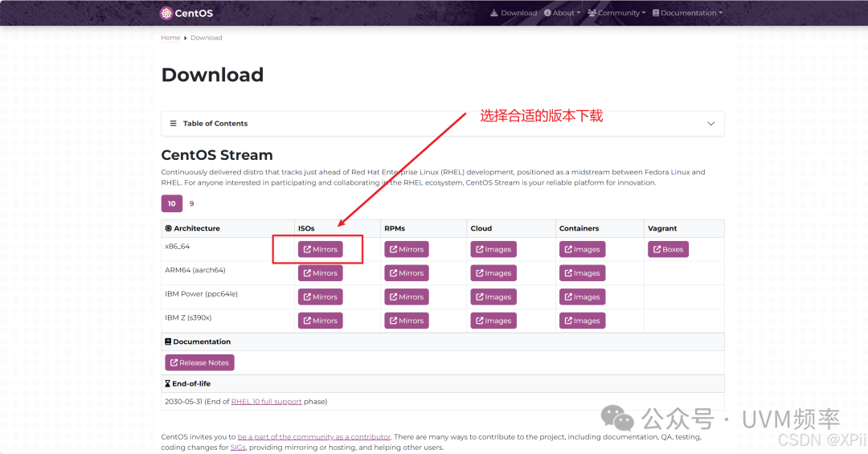This screenshot has width=868, height=454.
Task: Click the x86_64 architecture label
Action: (177, 247)
